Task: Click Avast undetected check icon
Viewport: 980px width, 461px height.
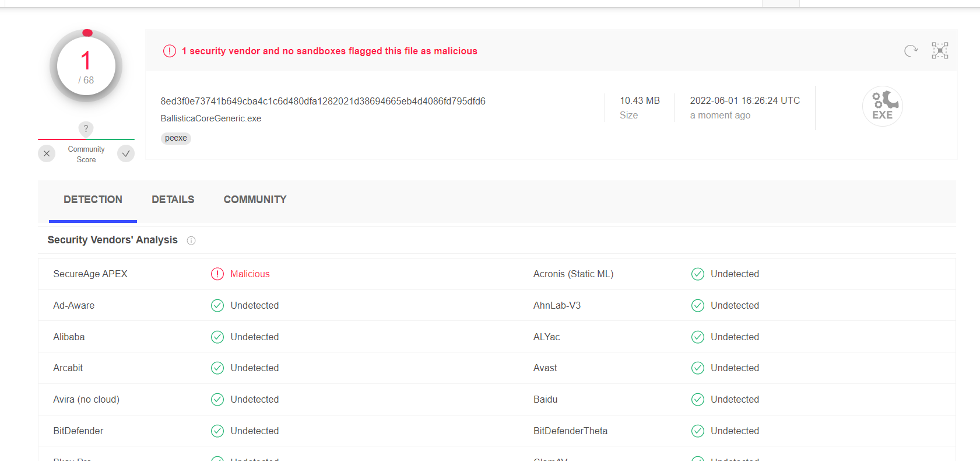Action: pyautogui.click(x=698, y=368)
